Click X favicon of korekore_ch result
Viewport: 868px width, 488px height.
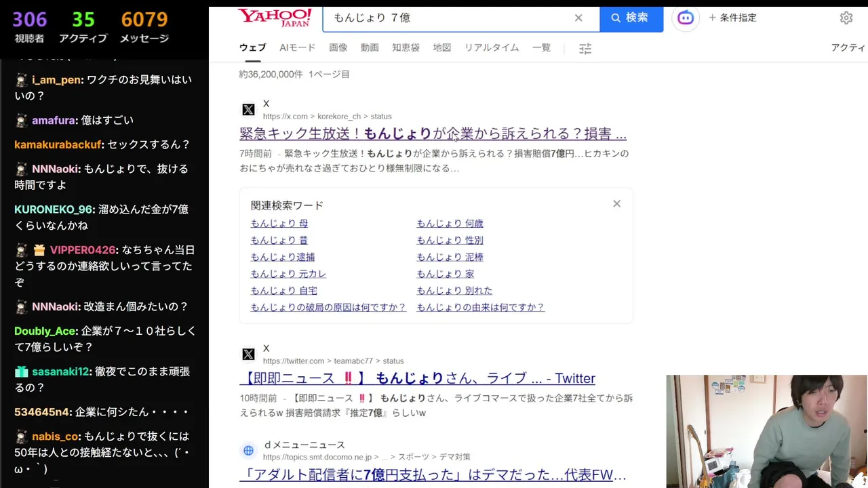tap(248, 110)
